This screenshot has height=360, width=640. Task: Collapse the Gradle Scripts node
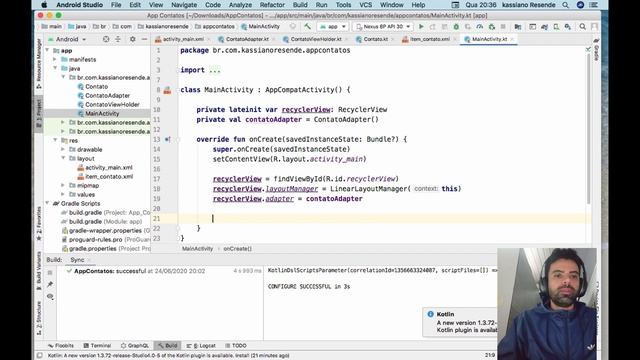click(x=48, y=203)
